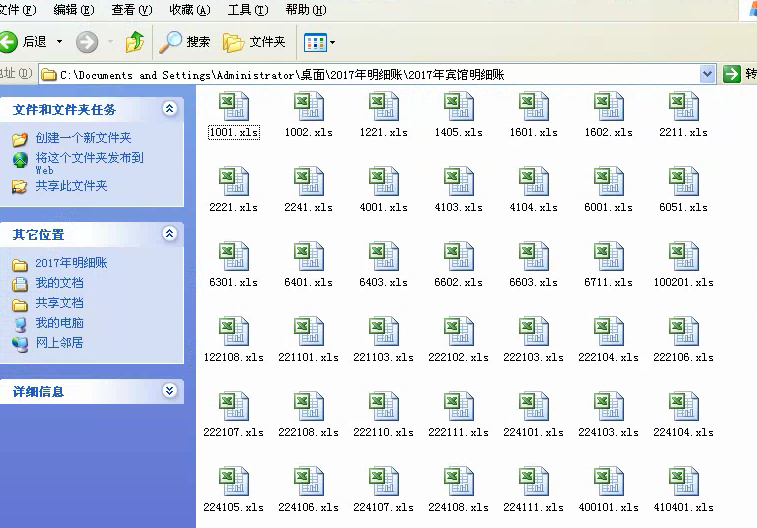
Task: Select the 1405.xls file icon
Action: pyautogui.click(x=459, y=106)
